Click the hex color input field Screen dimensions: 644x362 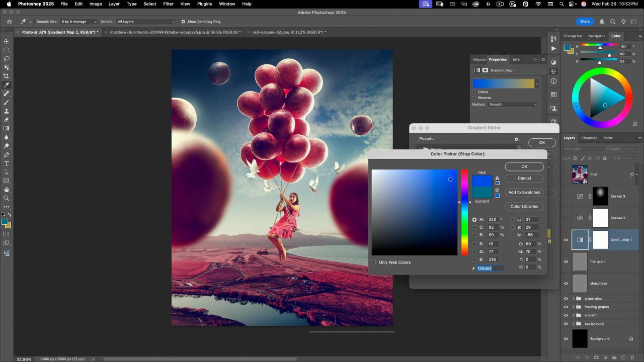pyautogui.click(x=490, y=268)
